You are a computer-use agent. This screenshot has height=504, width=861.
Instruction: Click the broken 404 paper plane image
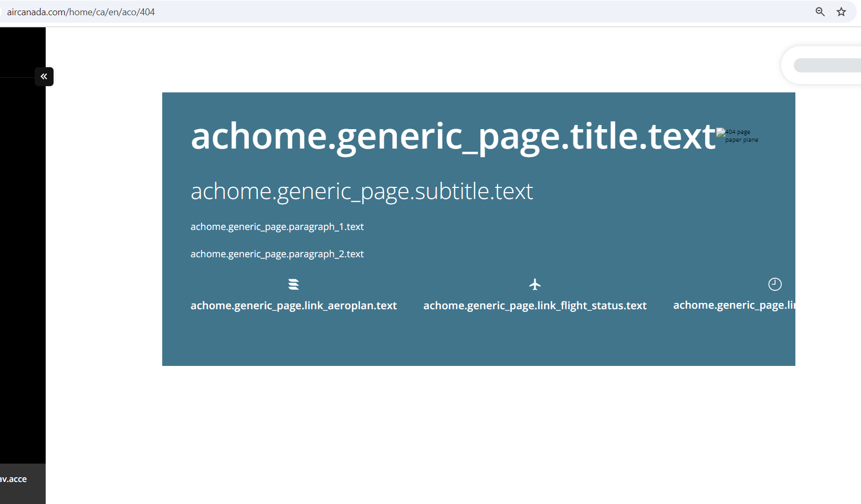721,132
